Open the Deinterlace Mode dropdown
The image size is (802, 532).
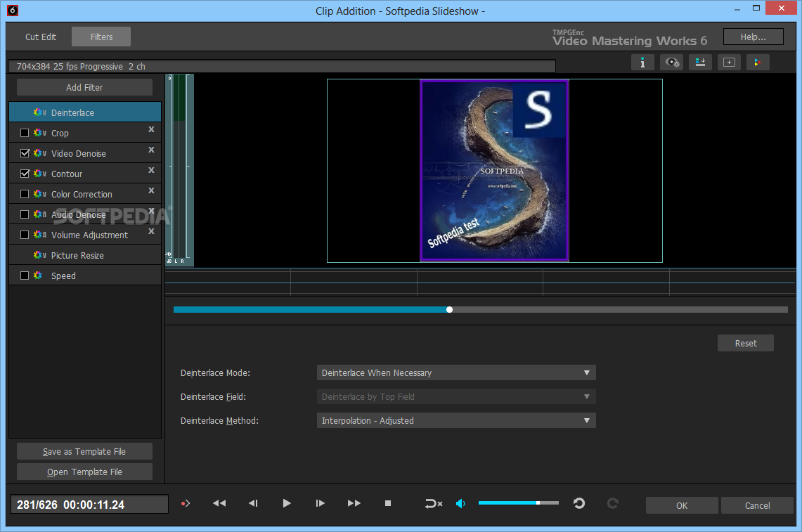[456, 373]
